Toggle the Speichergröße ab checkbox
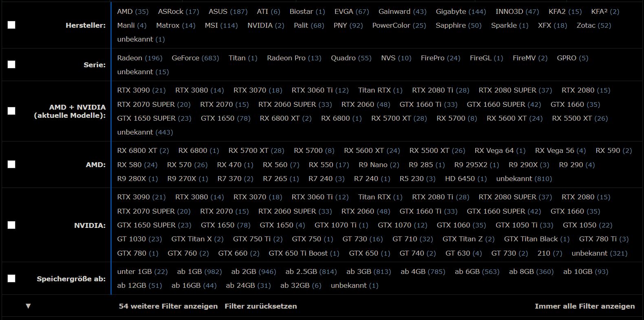The height and width of the screenshot is (320, 644). tap(11, 278)
